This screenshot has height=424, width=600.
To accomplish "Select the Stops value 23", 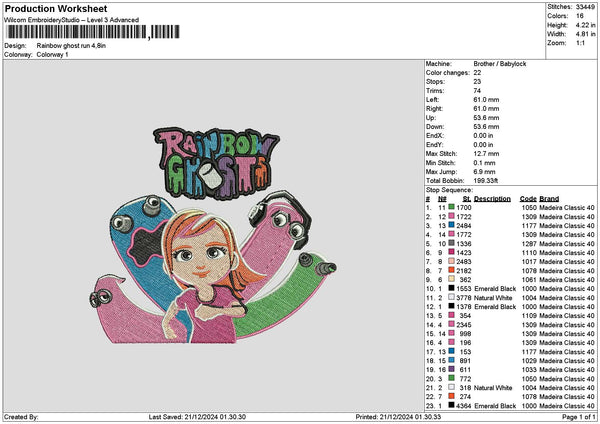I will point(477,82).
